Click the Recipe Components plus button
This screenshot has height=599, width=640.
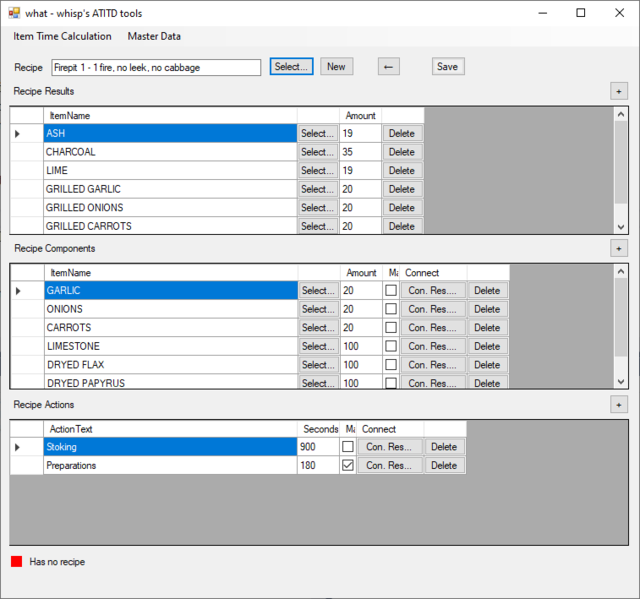(619, 248)
